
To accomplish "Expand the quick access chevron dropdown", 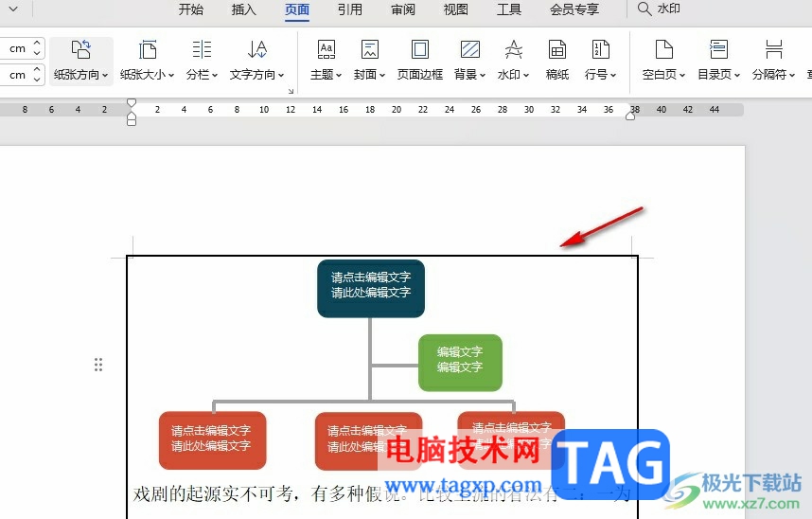I will 13,9.
